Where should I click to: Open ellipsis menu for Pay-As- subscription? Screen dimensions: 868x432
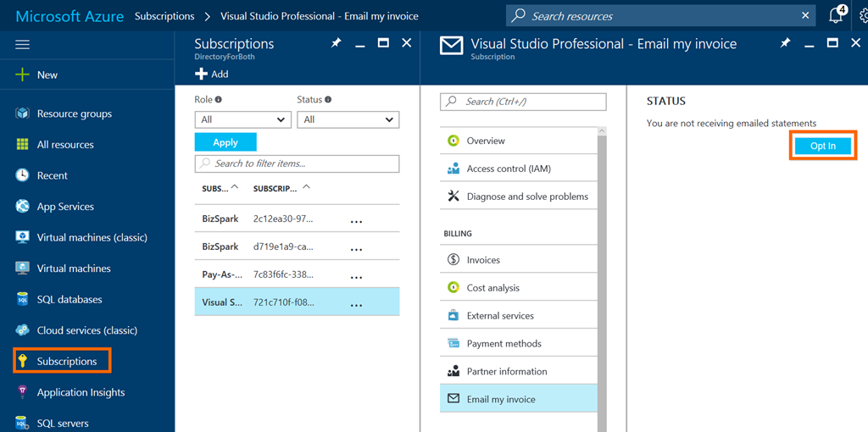[356, 274]
